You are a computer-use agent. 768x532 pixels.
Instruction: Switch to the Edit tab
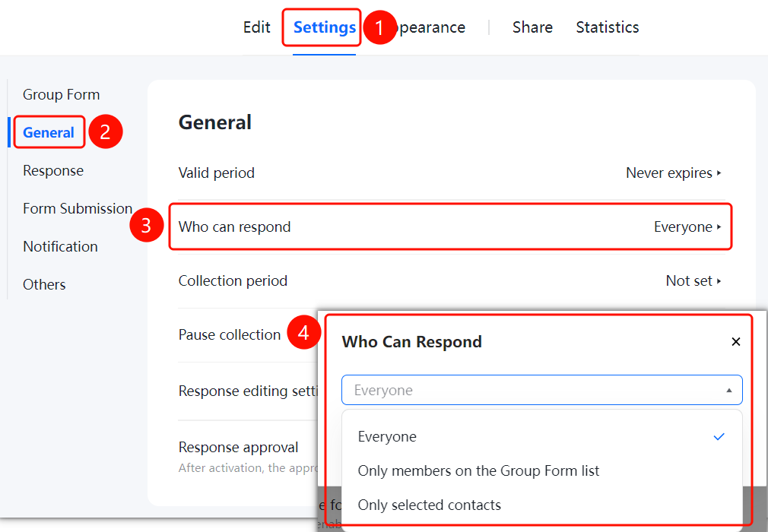(257, 27)
